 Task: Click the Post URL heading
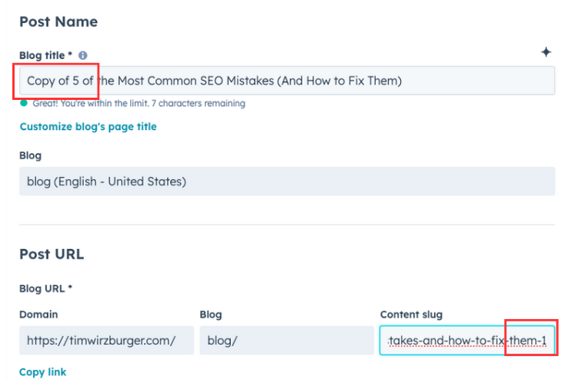[x=52, y=254]
